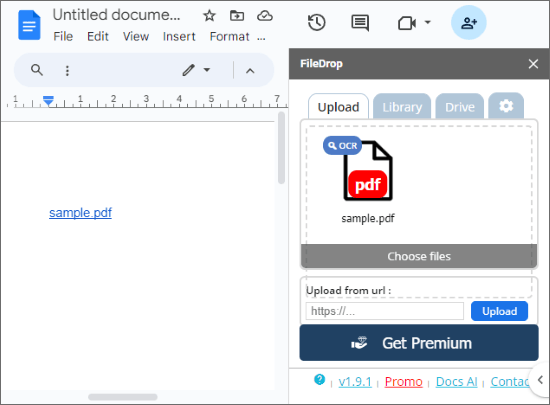The height and width of the screenshot is (405, 550).
Task: Open the Insert menu
Action: (x=179, y=36)
